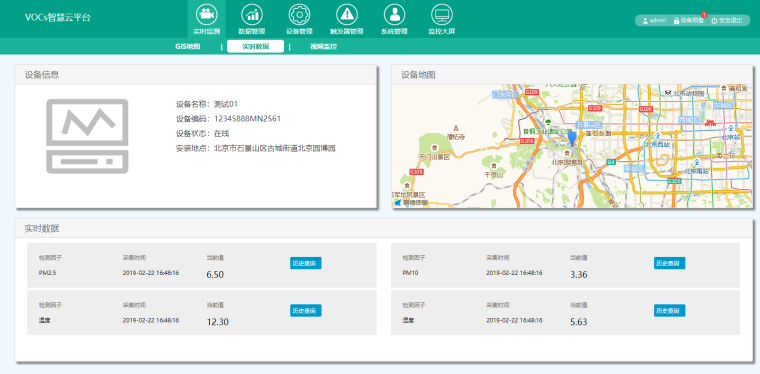Open the 监控大屏 monitor icon
The height and width of the screenshot is (374, 760).
tap(442, 14)
